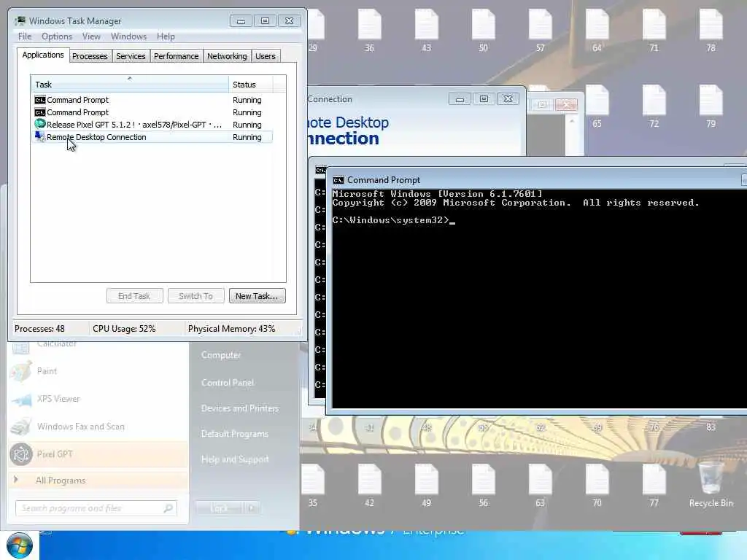
Task: Click the Switch To button
Action: pyautogui.click(x=196, y=296)
